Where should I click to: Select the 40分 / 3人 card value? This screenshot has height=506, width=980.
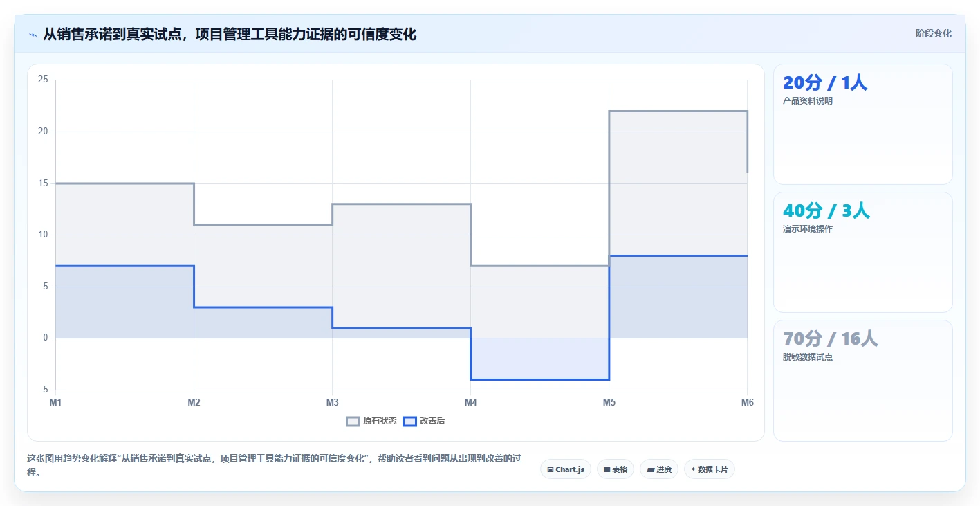click(826, 210)
